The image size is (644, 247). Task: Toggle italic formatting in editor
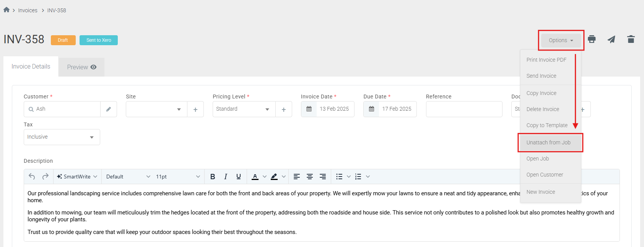(226, 177)
